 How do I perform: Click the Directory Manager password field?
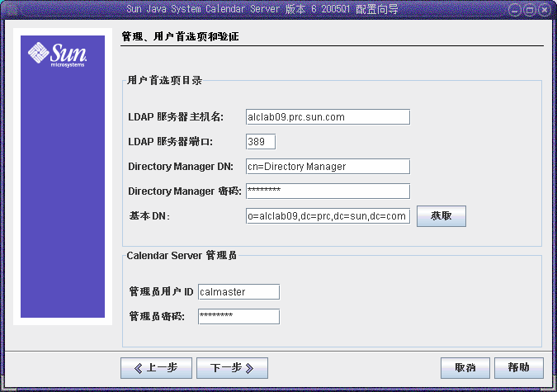[x=328, y=191]
